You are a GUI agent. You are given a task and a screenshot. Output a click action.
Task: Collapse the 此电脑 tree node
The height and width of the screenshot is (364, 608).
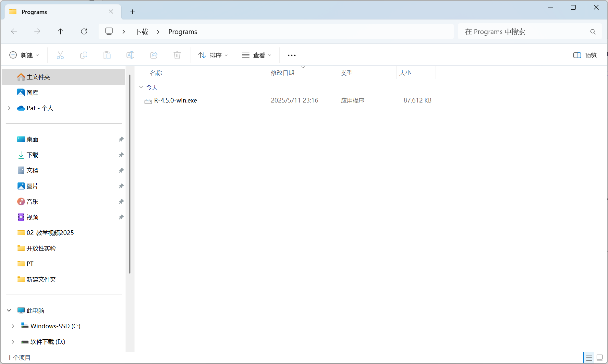point(9,310)
